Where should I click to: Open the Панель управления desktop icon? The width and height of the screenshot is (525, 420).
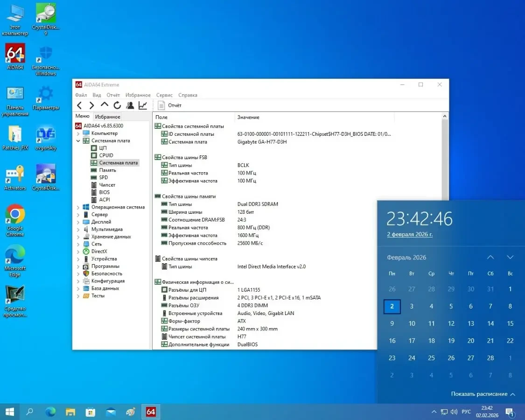(15, 101)
